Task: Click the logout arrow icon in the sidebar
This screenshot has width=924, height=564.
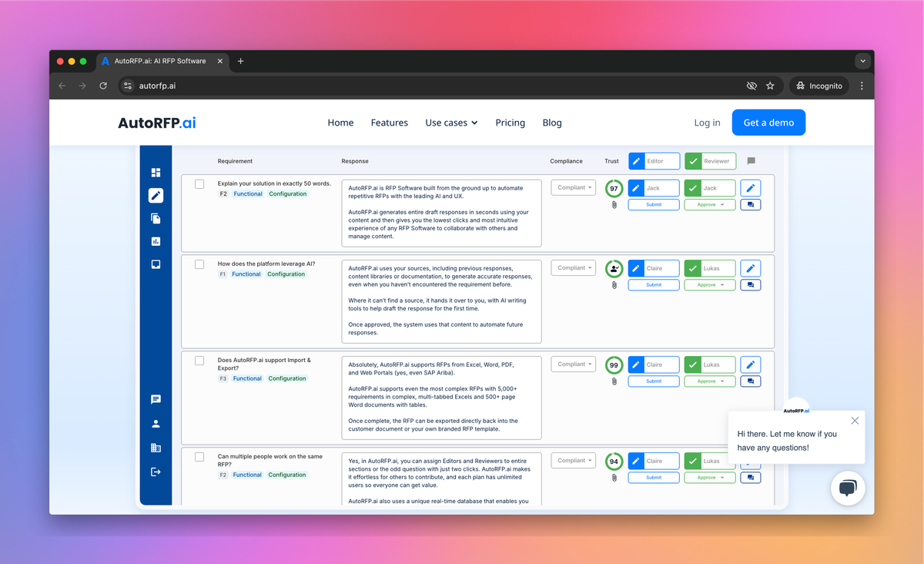Action: 156,472
